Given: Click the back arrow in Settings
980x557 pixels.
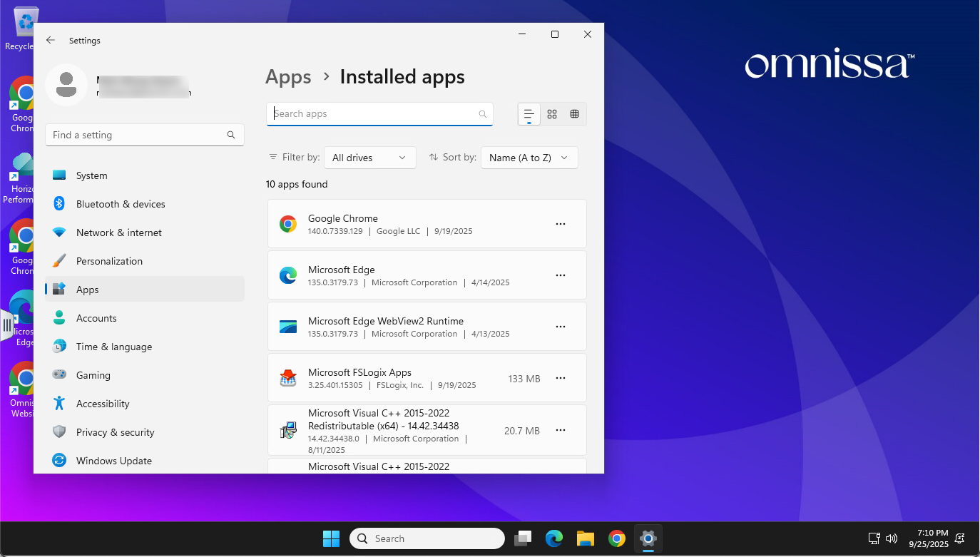Looking at the screenshot, I should coord(51,41).
